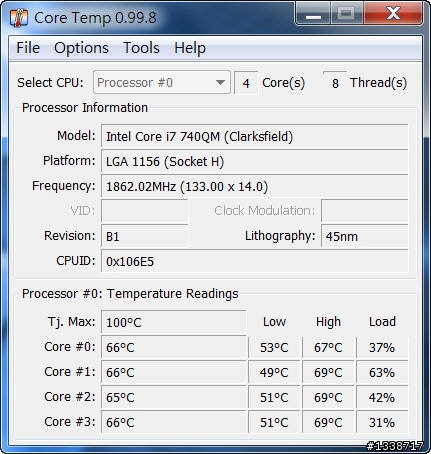Click the empty VID field

[145, 211]
